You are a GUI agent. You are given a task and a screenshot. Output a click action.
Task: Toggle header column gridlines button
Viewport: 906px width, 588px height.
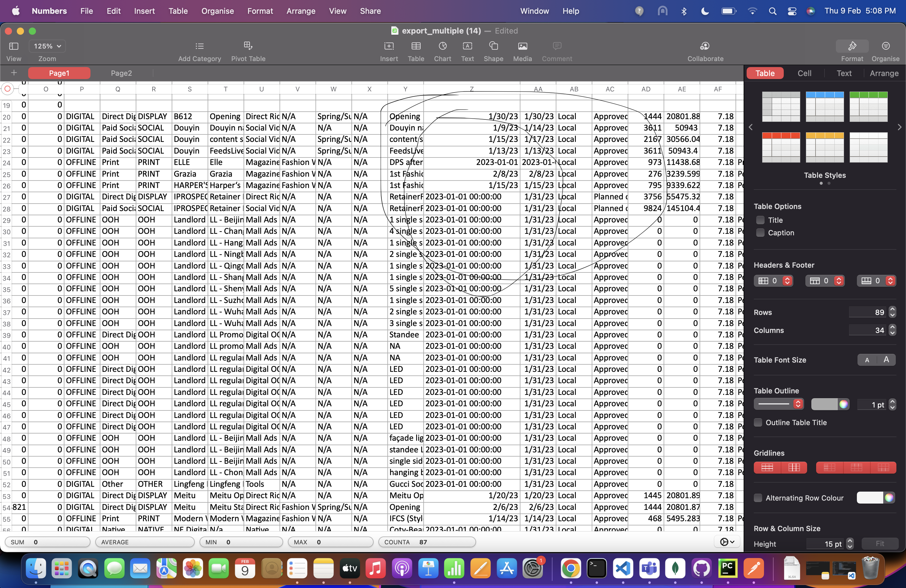coord(829,467)
